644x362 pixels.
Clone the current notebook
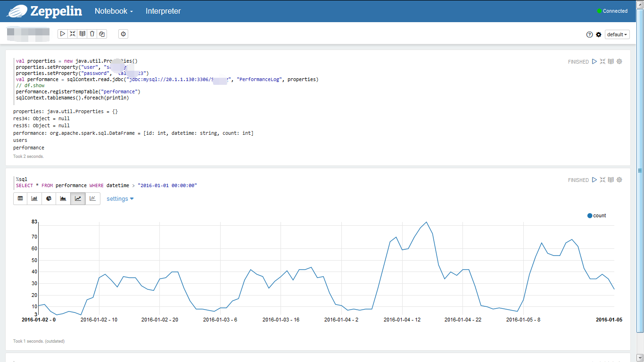pos(102,33)
